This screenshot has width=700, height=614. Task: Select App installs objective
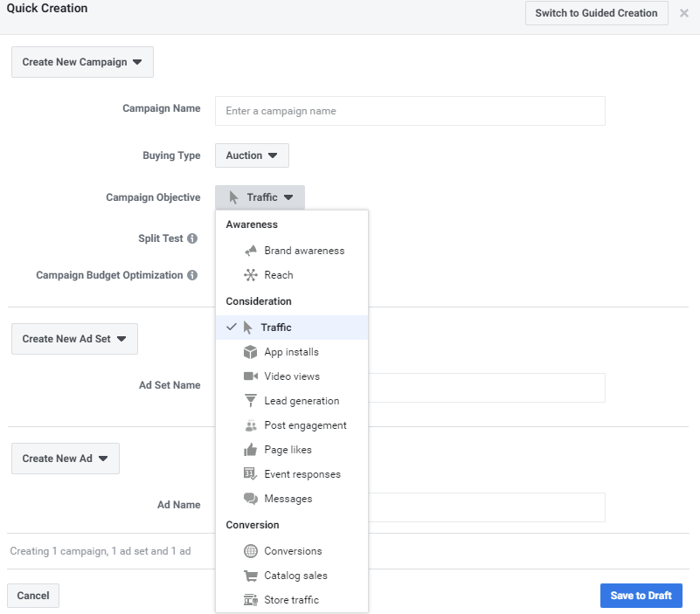pos(292,352)
